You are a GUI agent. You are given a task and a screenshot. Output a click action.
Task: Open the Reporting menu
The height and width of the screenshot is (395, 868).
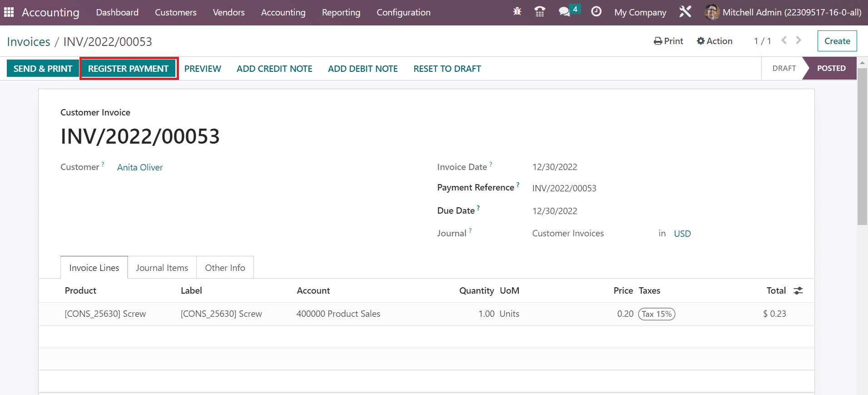[x=341, y=12]
